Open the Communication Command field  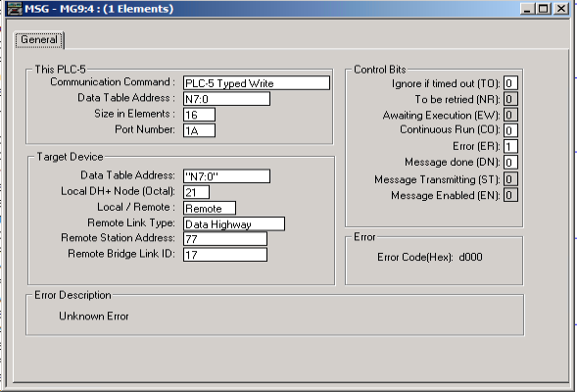257,83
